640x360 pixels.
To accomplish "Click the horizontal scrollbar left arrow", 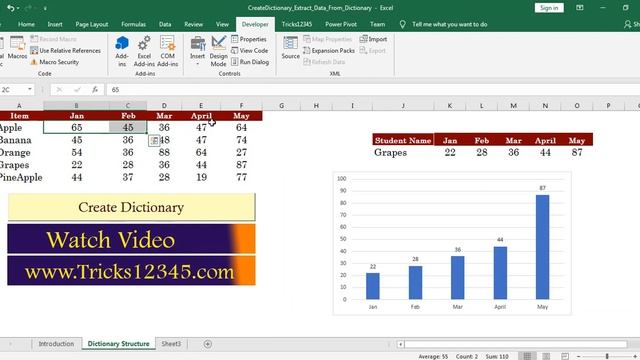I will [x=401, y=344].
